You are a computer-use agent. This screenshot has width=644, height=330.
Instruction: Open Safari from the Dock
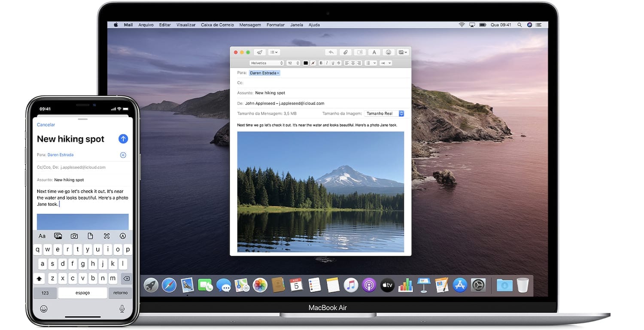169,285
